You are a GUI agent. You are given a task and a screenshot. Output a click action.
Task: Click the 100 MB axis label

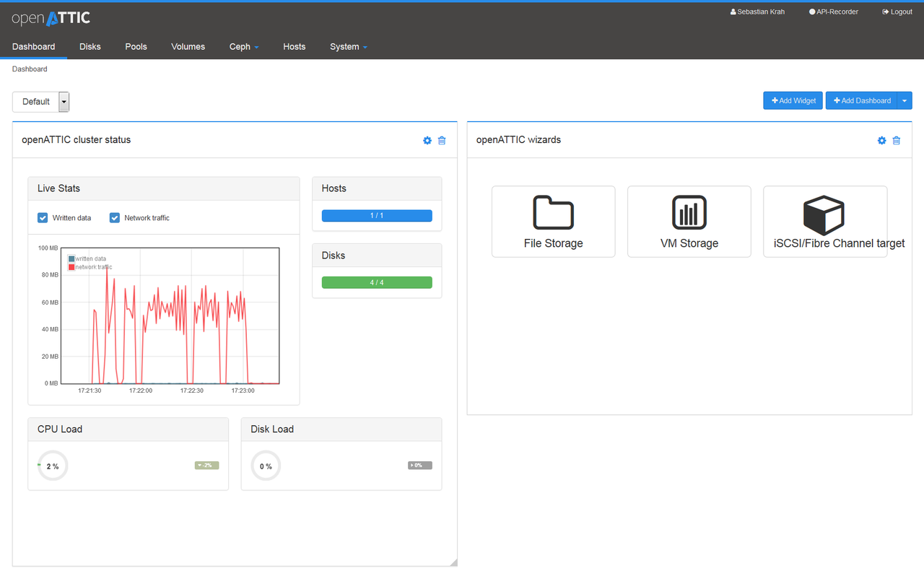tap(48, 248)
